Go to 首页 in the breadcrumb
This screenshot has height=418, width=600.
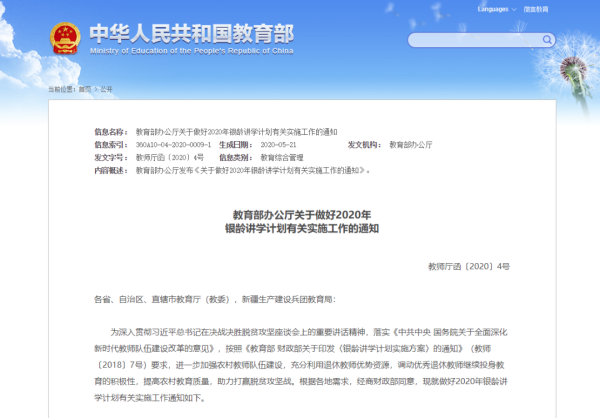point(85,89)
